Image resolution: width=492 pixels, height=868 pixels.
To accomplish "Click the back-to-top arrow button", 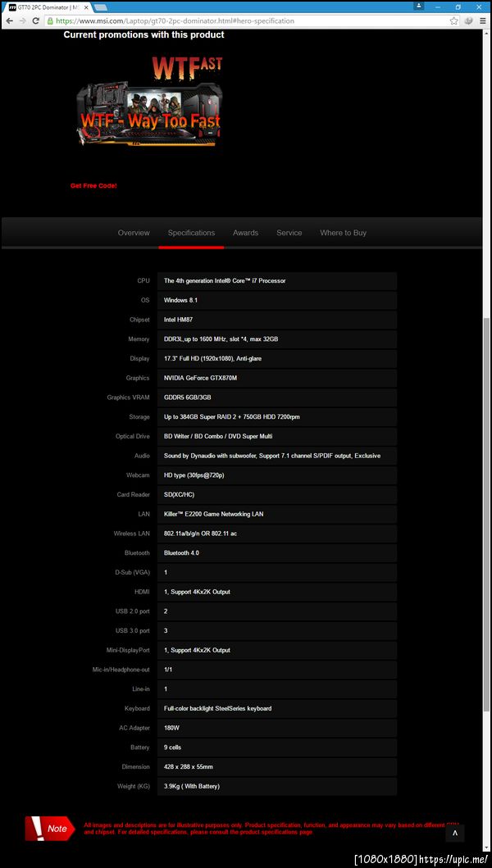I will tap(454, 833).
